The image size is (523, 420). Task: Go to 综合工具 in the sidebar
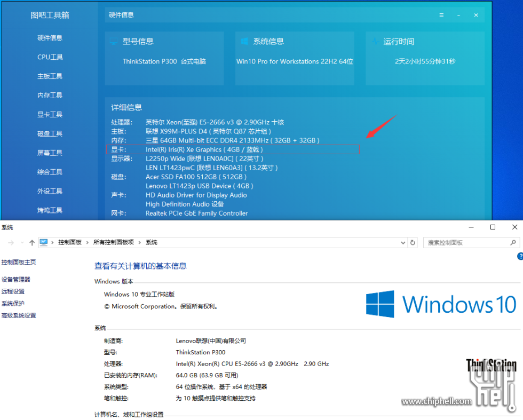(x=50, y=172)
